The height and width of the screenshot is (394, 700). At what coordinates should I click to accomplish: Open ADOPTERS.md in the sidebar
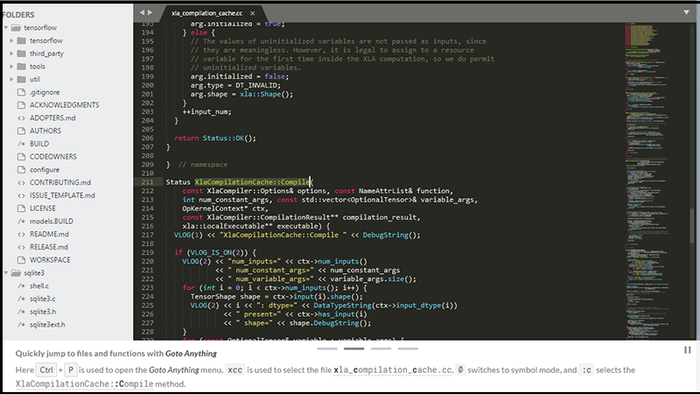pyautogui.click(x=53, y=118)
